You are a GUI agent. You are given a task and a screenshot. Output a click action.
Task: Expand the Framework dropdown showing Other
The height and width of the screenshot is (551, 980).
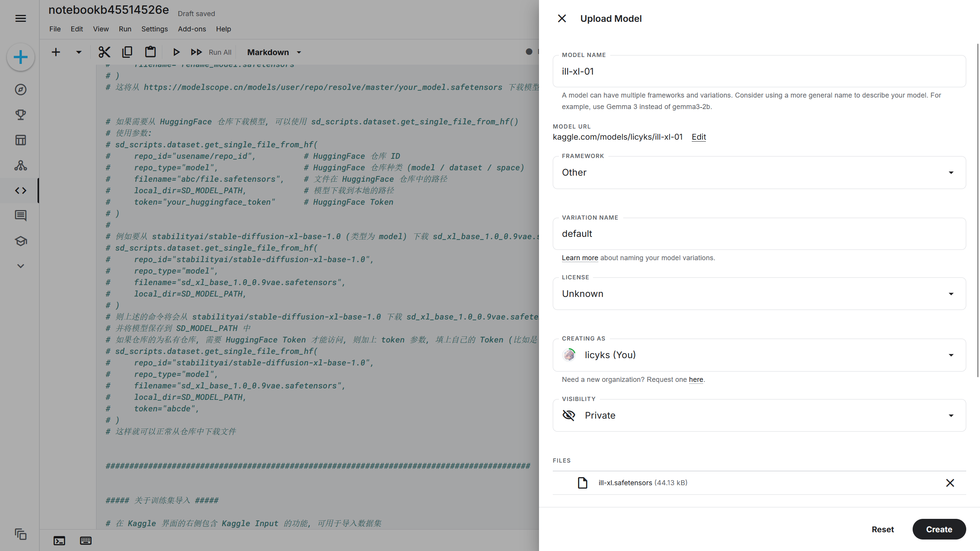click(759, 173)
